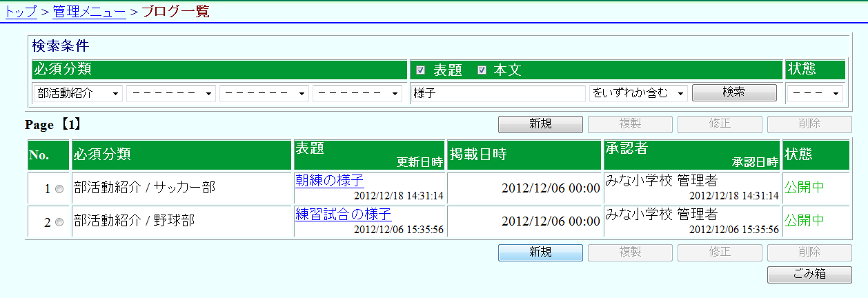This screenshot has width=868, height=298.
Task: Click the lower 修正 button
Action: point(720,252)
